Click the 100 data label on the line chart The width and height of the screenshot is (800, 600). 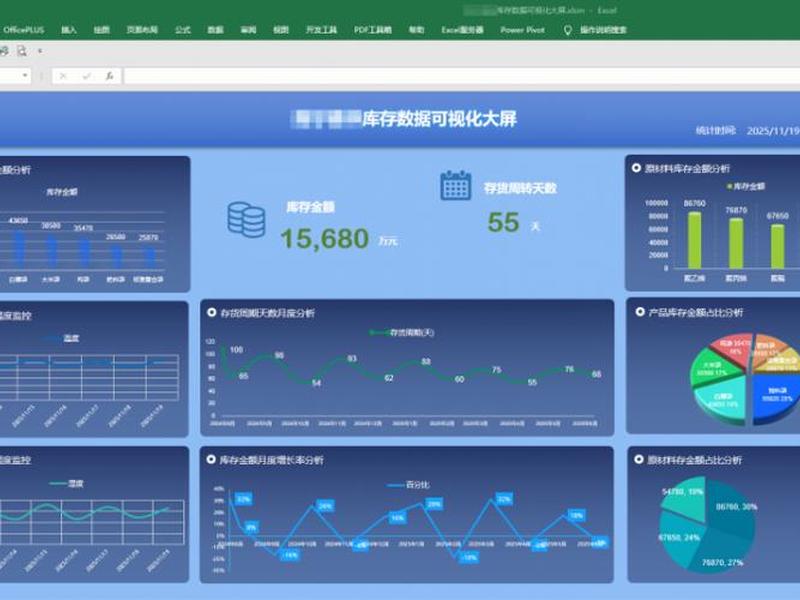(x=236, y=349)
